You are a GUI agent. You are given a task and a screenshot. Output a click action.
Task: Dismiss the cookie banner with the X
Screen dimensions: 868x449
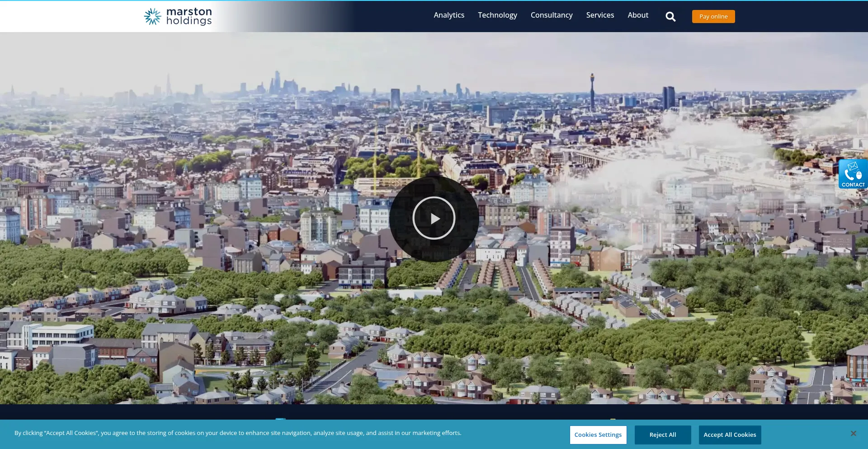pyautogui.click(x=853, y=434)
